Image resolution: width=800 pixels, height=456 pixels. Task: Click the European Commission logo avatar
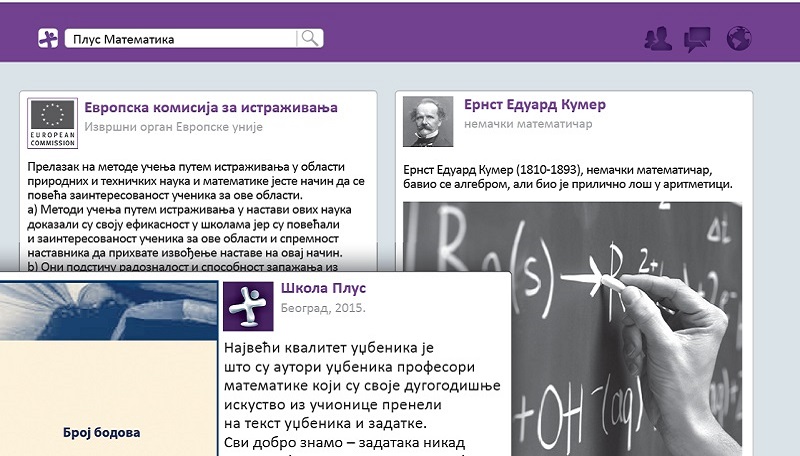coord(53,124)
